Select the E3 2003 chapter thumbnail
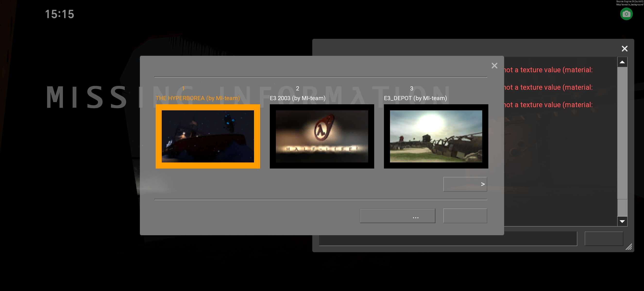This screenshot has width=644, height=291. (322, 136)
